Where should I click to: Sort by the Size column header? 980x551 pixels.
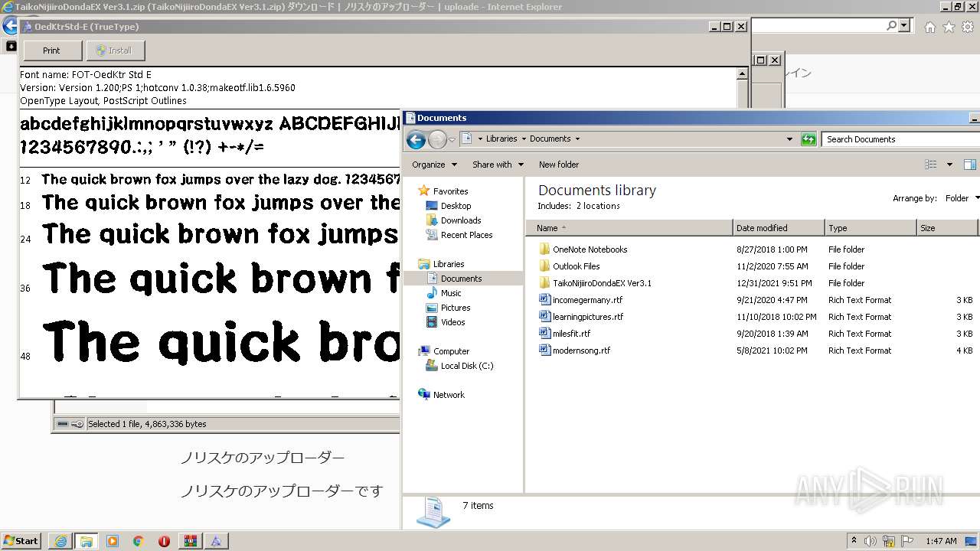point(947,228)
